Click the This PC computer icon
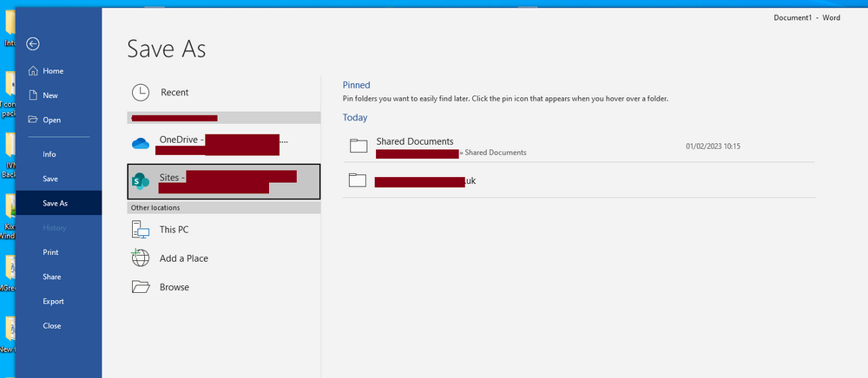 click(141, 230)
